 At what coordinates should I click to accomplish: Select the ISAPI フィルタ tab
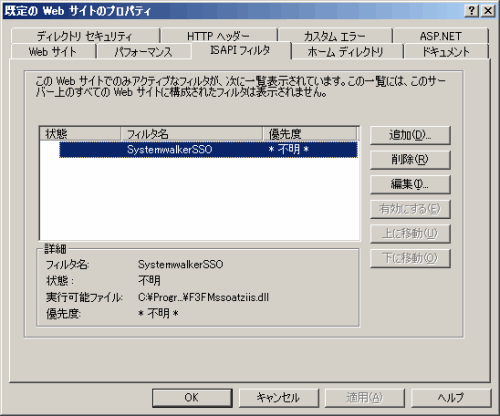click(x=241, y=50)
